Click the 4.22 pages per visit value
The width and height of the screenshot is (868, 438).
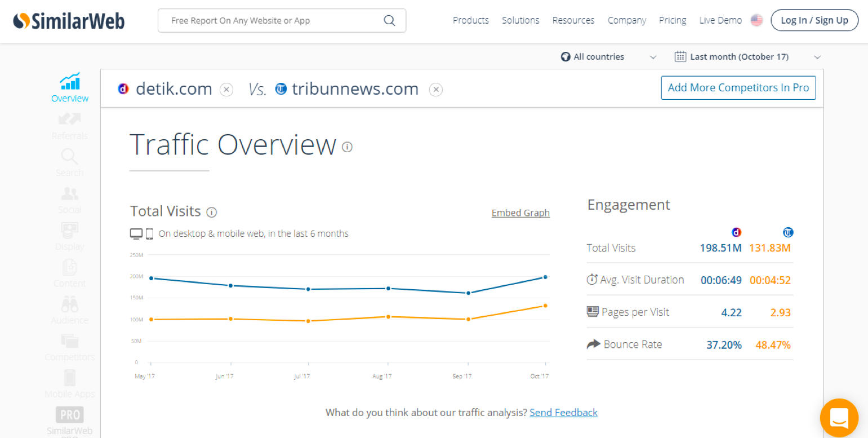tap(732, 312)
